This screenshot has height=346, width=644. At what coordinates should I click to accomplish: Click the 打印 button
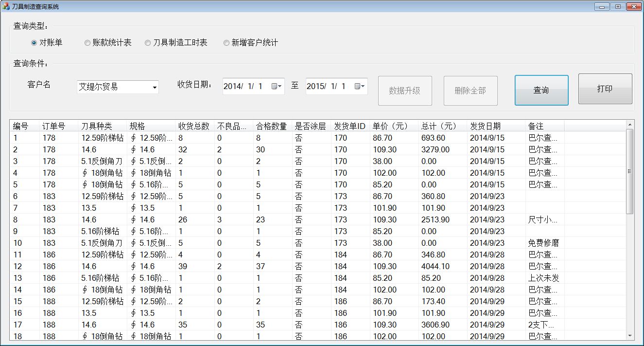point(605,89)
